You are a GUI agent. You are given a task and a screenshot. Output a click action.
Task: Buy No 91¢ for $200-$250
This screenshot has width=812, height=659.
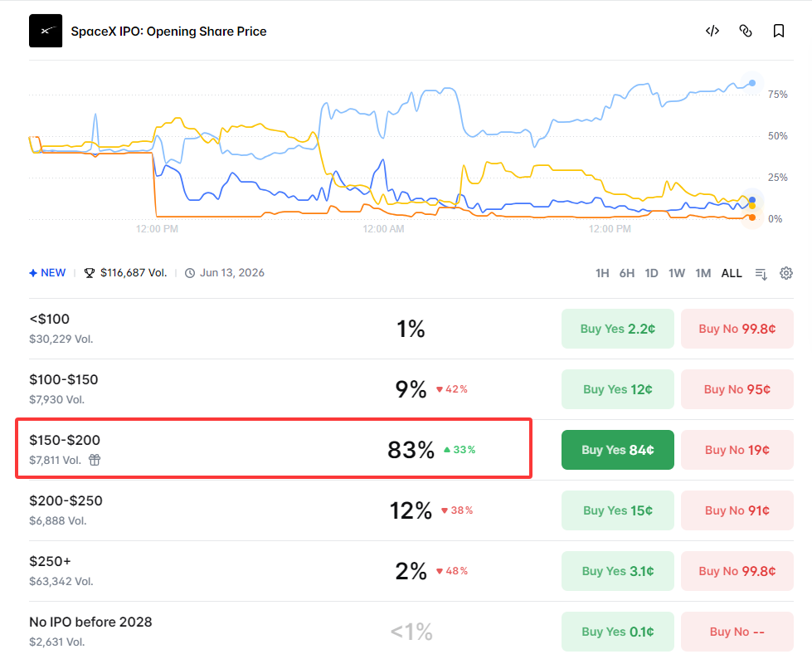(x=737, y=510)
